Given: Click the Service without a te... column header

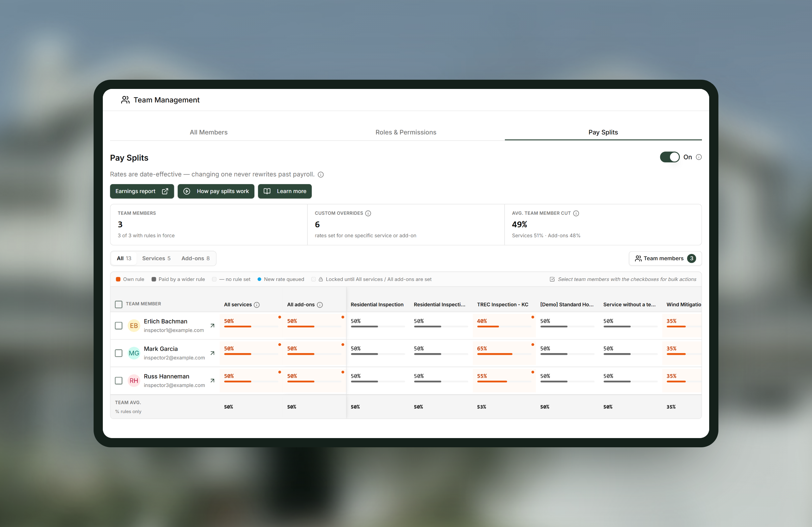Looking at the screenshot, I should coord(629,304).
